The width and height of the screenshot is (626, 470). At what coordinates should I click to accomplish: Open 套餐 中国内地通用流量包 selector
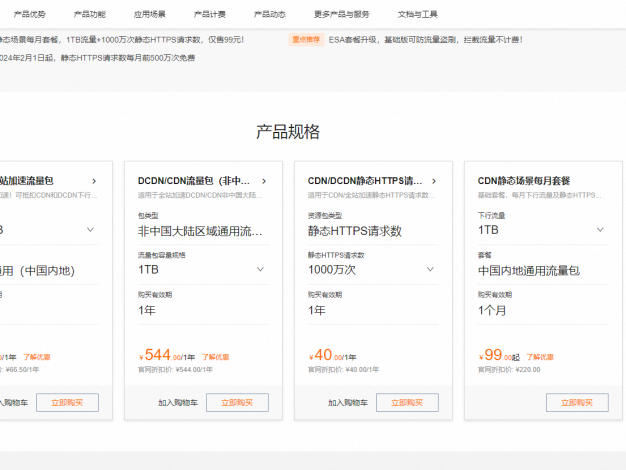click(542, 269)
